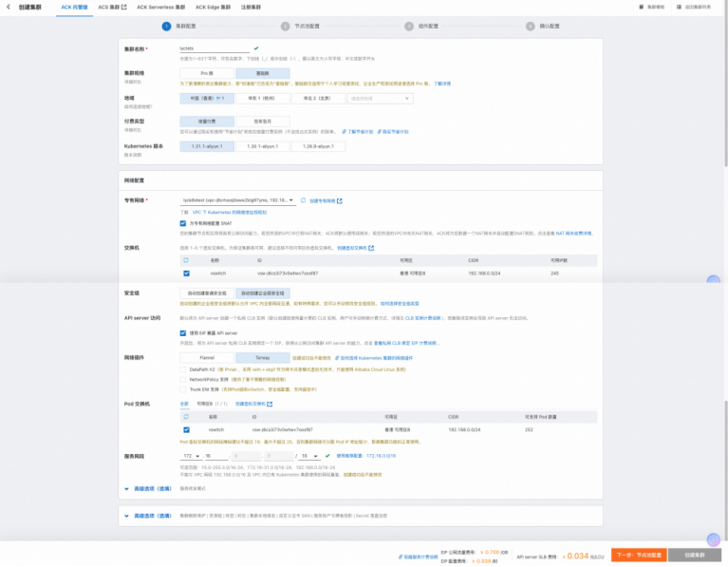The height and width of the screenshot is (567, 728).
Task: Go back to the cluster list (返回集群列表)
Action: point(694,7)
